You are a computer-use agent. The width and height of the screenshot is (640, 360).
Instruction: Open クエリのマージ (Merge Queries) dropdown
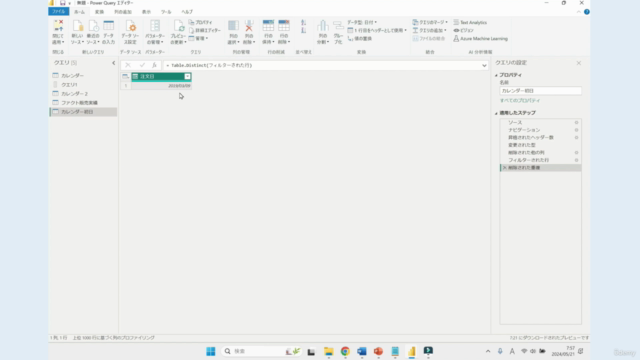point(430,22)
